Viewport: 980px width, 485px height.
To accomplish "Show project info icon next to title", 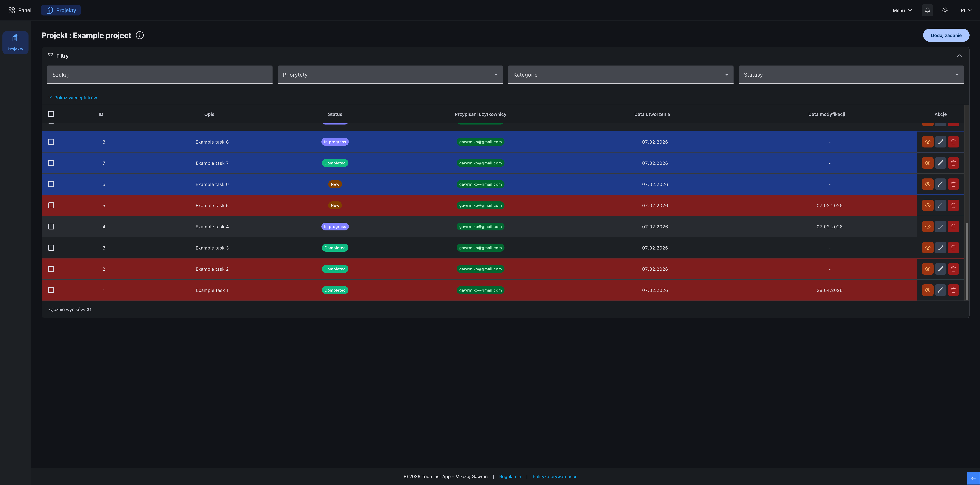I will [140, 35].
